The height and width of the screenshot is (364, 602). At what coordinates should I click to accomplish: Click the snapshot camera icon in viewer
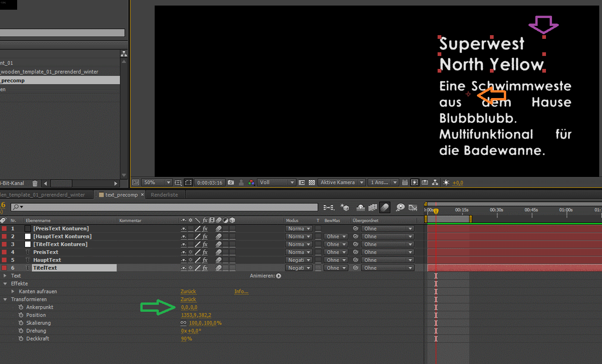tap(231, 183)
